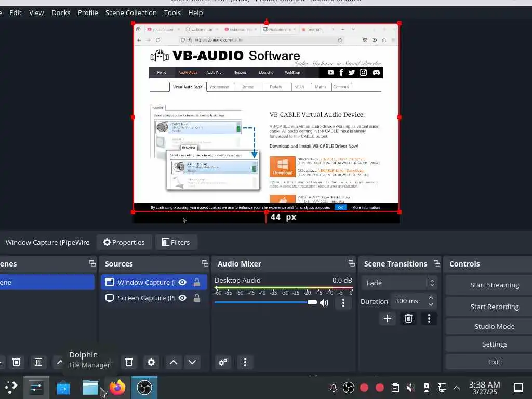
Task: Open source properties gear in Sources toolbar
Action: [x=151, y=362]
